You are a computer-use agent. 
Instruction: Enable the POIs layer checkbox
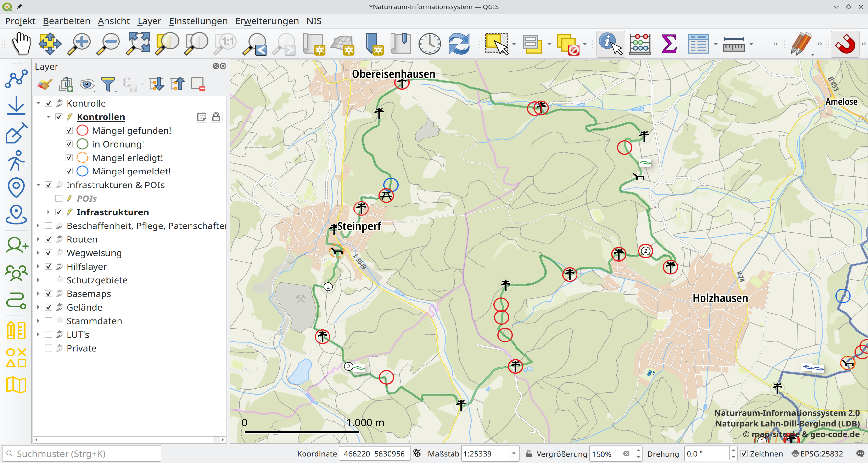[x=59, y=198]
